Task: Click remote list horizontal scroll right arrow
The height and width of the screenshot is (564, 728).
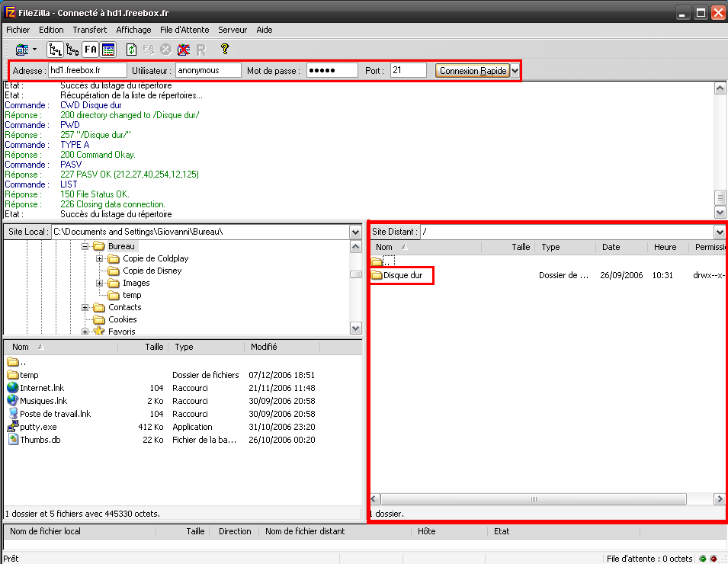Action: [x=719, y=499]
